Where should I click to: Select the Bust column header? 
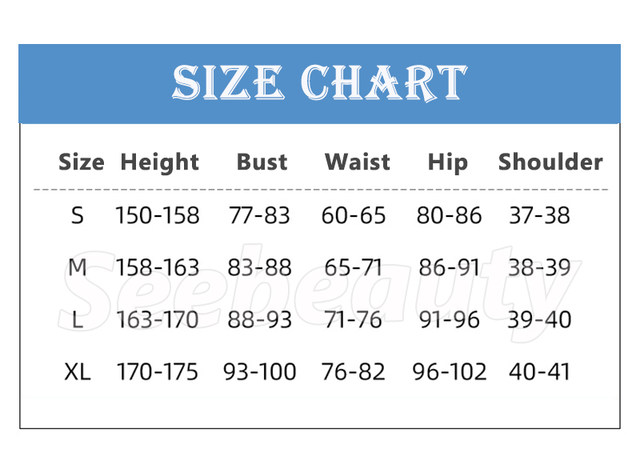(x=262, y=162)
